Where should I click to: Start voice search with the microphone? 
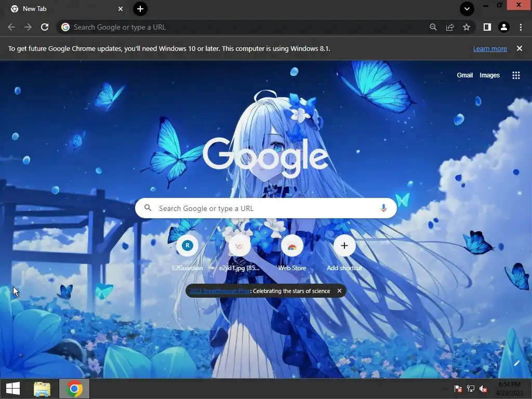383,208
